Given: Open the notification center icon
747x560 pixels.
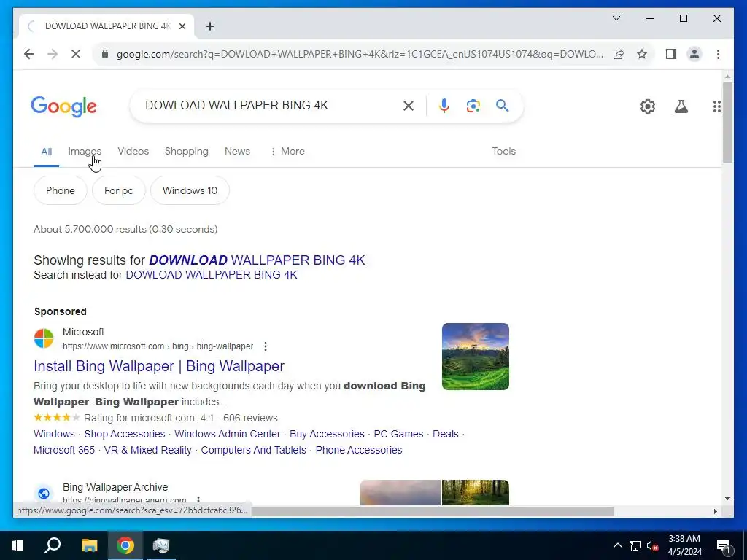Looking at the screenshot, I should point(724,545).
